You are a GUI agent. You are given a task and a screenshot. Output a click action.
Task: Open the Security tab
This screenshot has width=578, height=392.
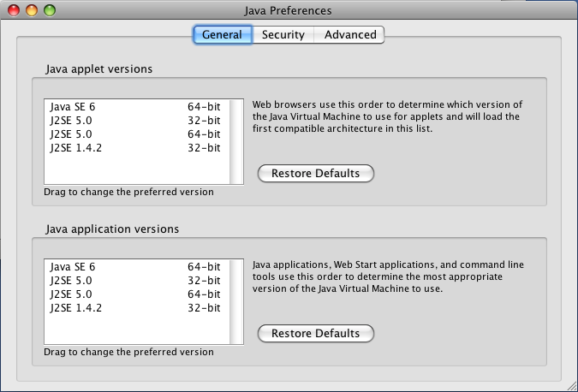tap(283, 34)
